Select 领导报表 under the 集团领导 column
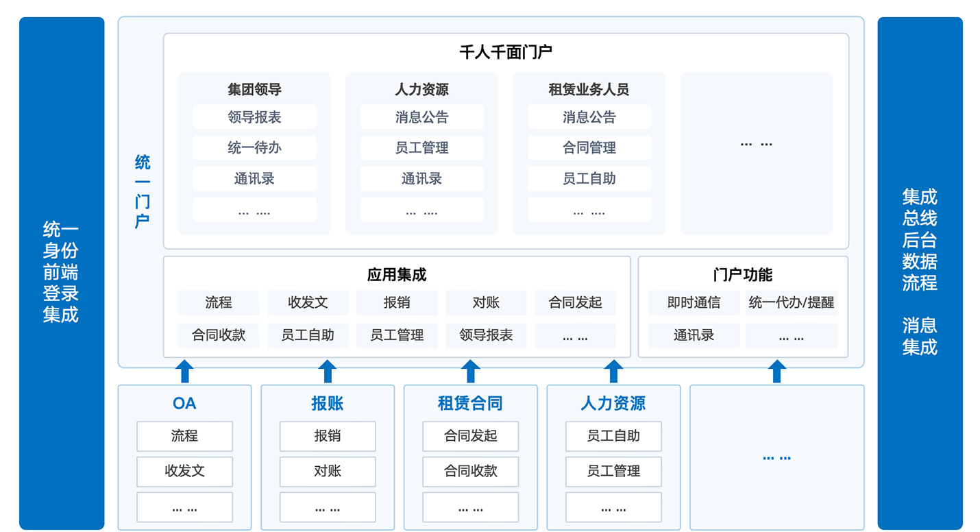The image size is (980, 532). coord(254,117)
